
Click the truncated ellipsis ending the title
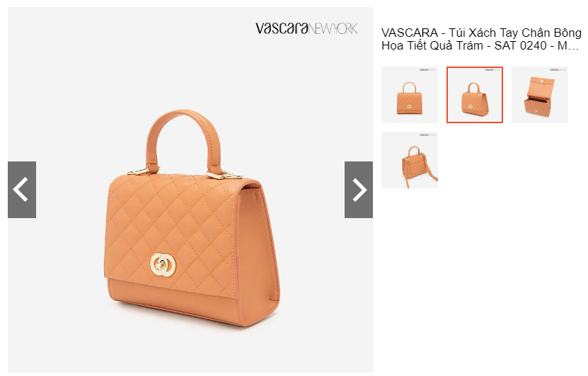tap(575, 46)
